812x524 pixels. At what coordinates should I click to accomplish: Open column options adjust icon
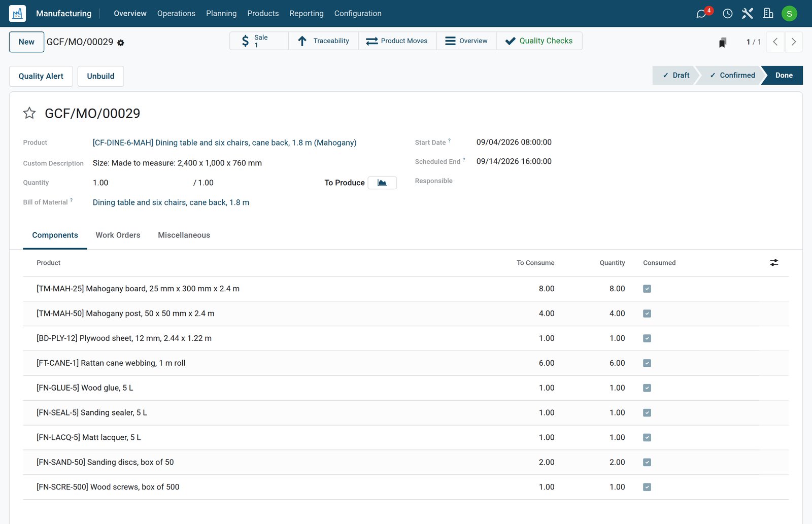click(x=774, y=263)
